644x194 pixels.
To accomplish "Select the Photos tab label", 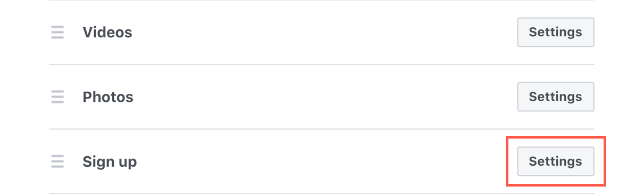I will (x=108, y=97).
